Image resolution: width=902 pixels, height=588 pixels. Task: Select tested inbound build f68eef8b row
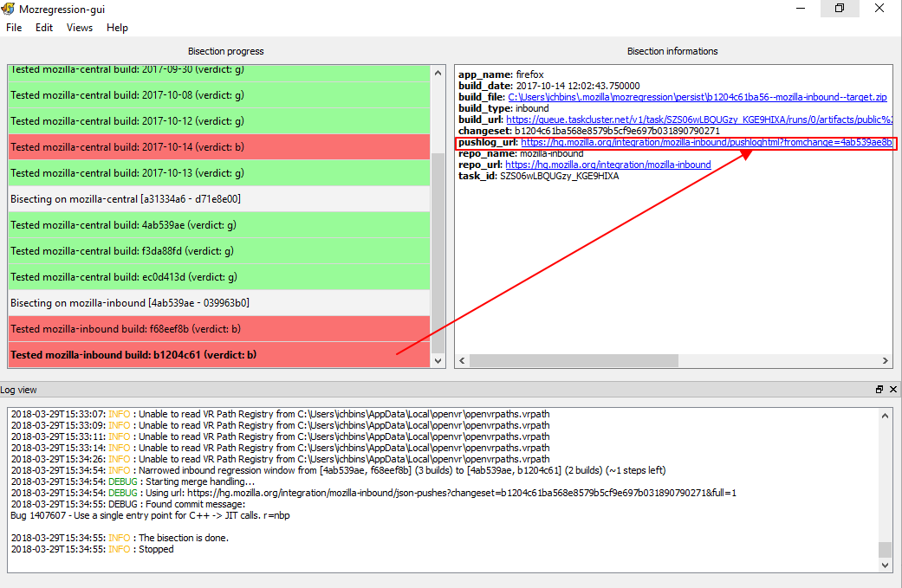click(219, 329)
